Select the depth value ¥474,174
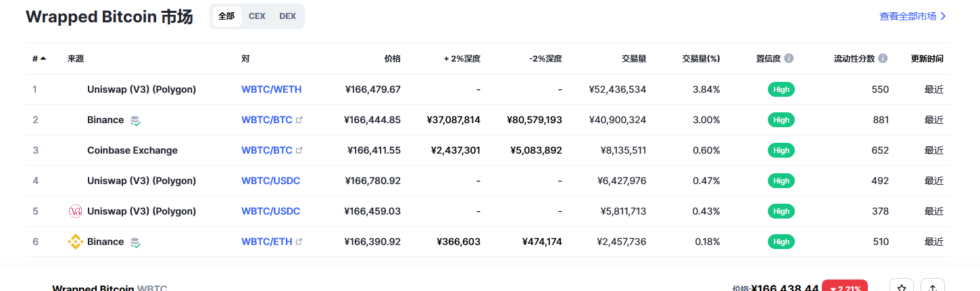980x291 pixels. (541, 242)
